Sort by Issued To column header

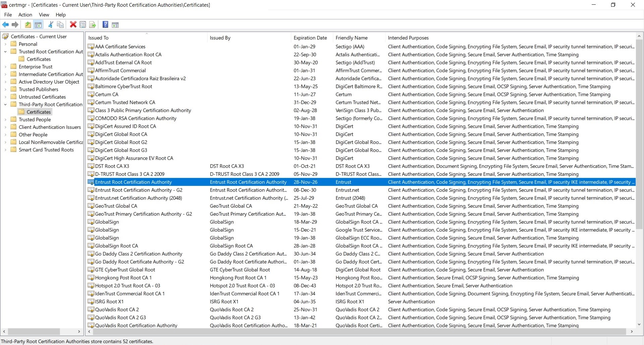point(147,38)
